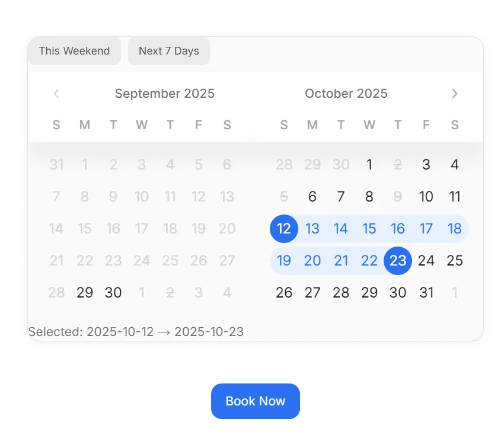The height and width of the screenshot is (438, 504).
Task: Pick October 12 start date
Action: (x=284, y=229)
